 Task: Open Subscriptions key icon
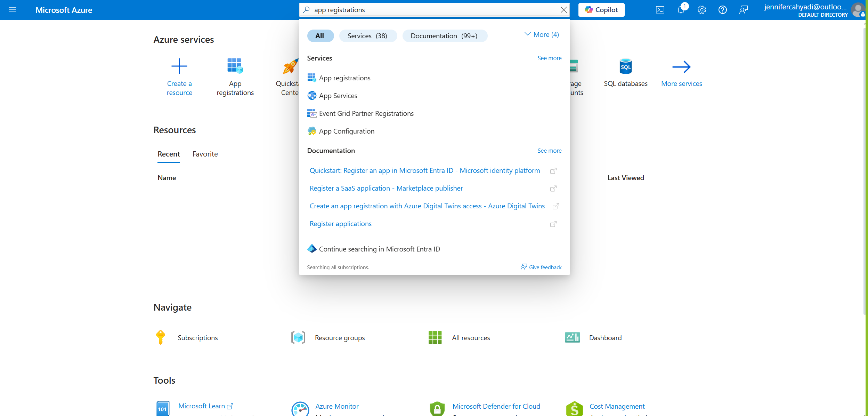click(161, 337)
